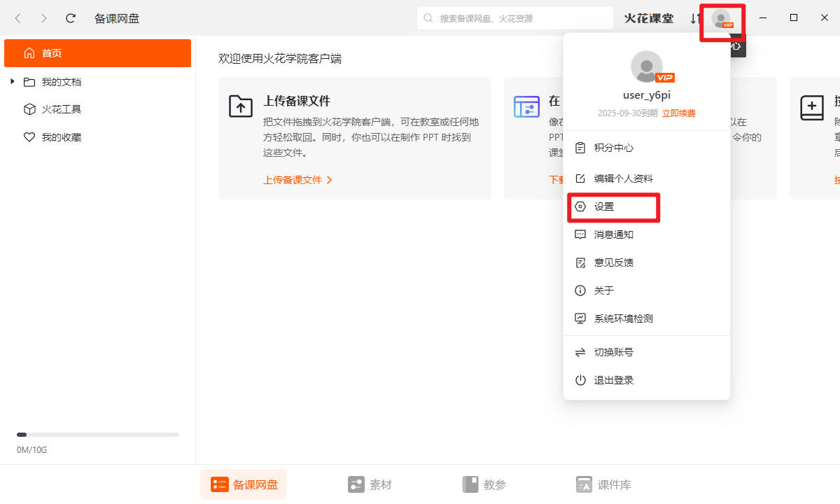
Task: Switch to the 课件库 bottom tab
Action: (603, 484)
